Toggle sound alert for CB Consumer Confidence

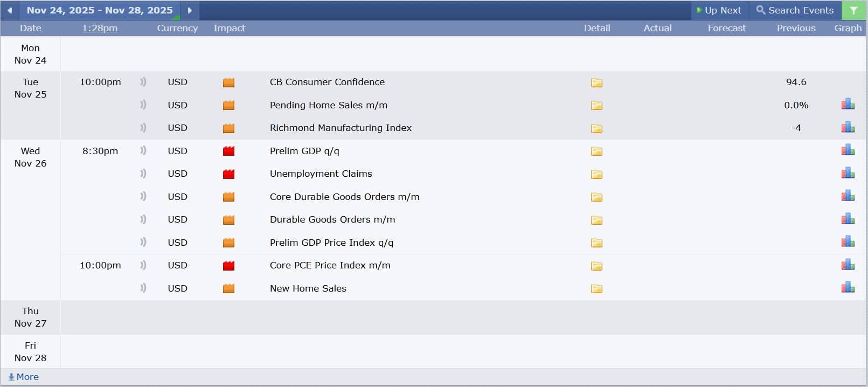click(x=143, y=82)
